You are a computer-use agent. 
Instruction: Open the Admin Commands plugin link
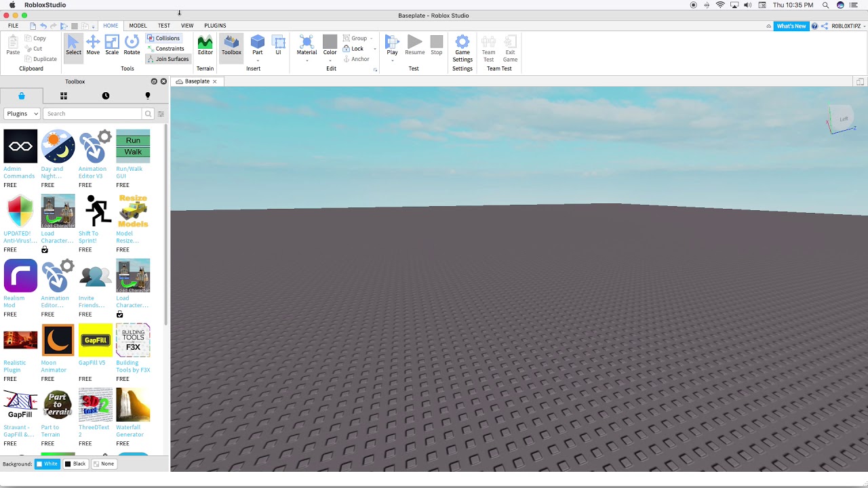(x=19, y=172)
